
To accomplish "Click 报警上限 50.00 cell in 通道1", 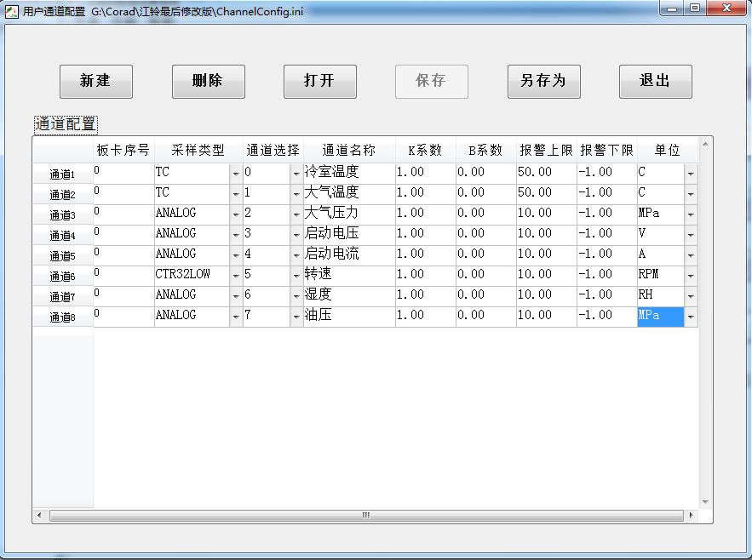I will pyautogui.click(x=546, y=174).
